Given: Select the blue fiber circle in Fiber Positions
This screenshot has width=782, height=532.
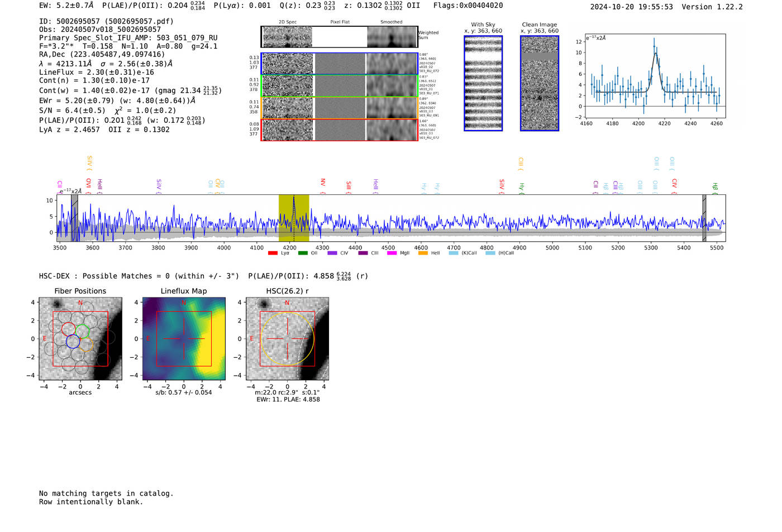Looking at the screenshot, I should tap(73, 341).
